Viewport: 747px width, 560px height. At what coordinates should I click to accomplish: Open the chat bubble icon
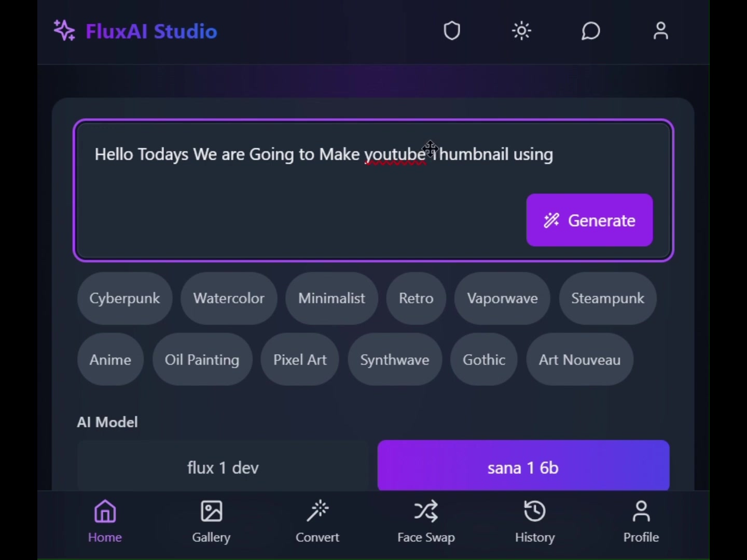click(591, 31)
